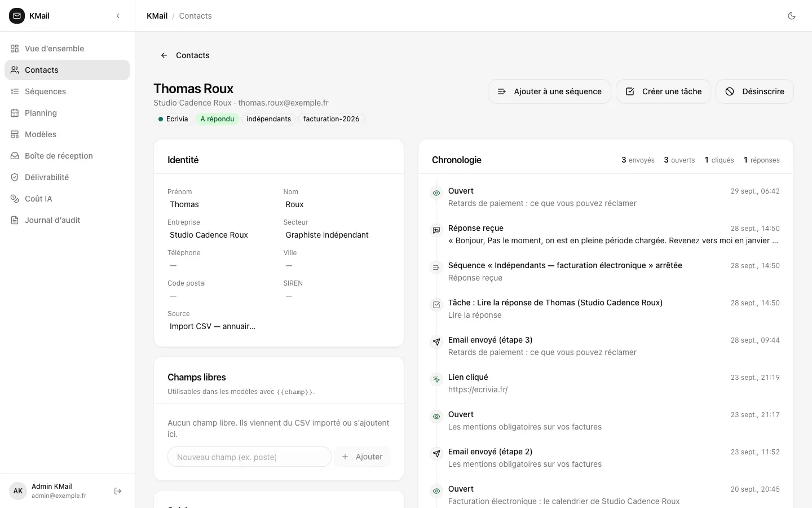Click thomas.roux@exemple.fr subtitle text
This screenshot has width=812, height=508.
click(x=283, y=103)
